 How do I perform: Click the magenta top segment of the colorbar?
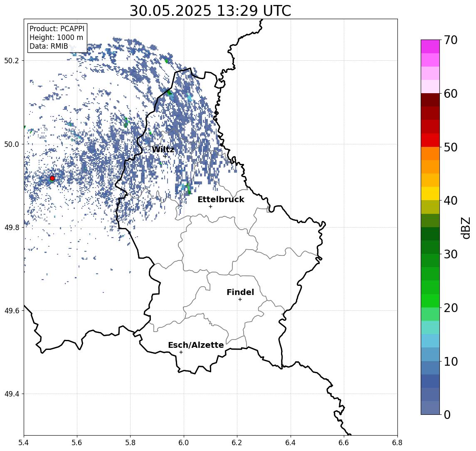pyautogui.click(x=430, y=47)
